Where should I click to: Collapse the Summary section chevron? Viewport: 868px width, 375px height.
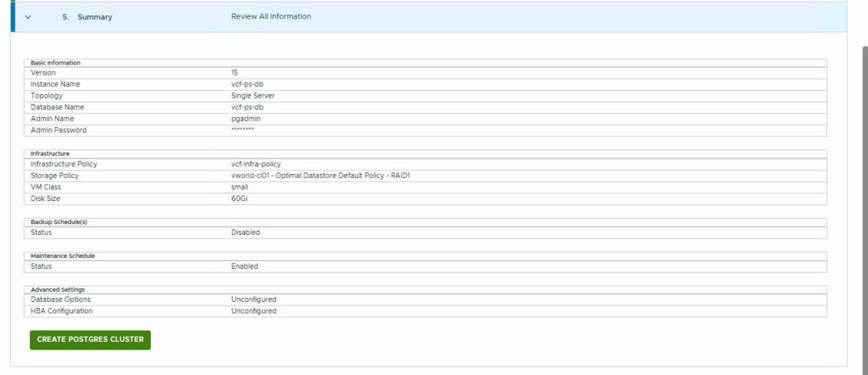coord(28,17)
